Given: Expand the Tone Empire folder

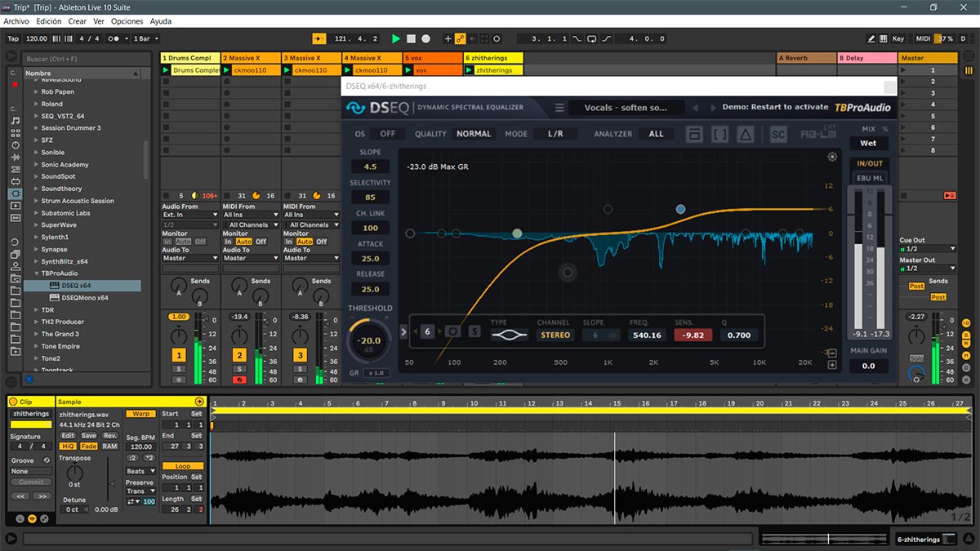Looking at the screenshot, I should click(x=36, y=346).
